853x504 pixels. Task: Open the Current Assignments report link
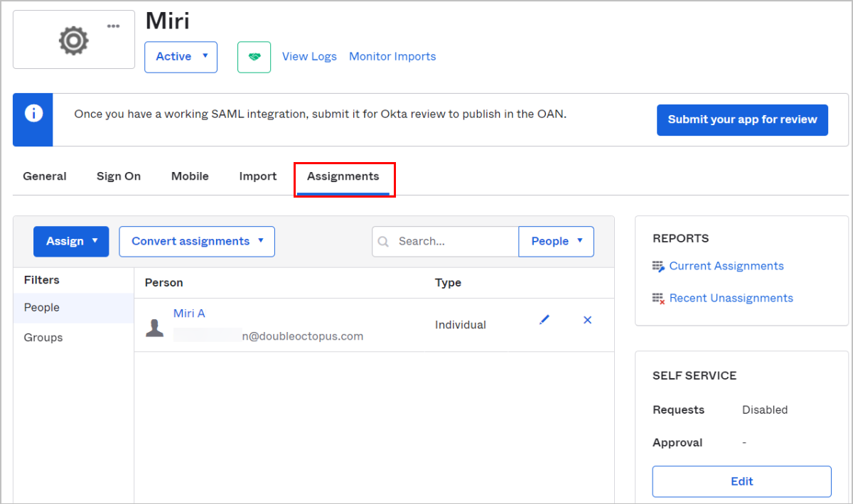click(726, 266)
